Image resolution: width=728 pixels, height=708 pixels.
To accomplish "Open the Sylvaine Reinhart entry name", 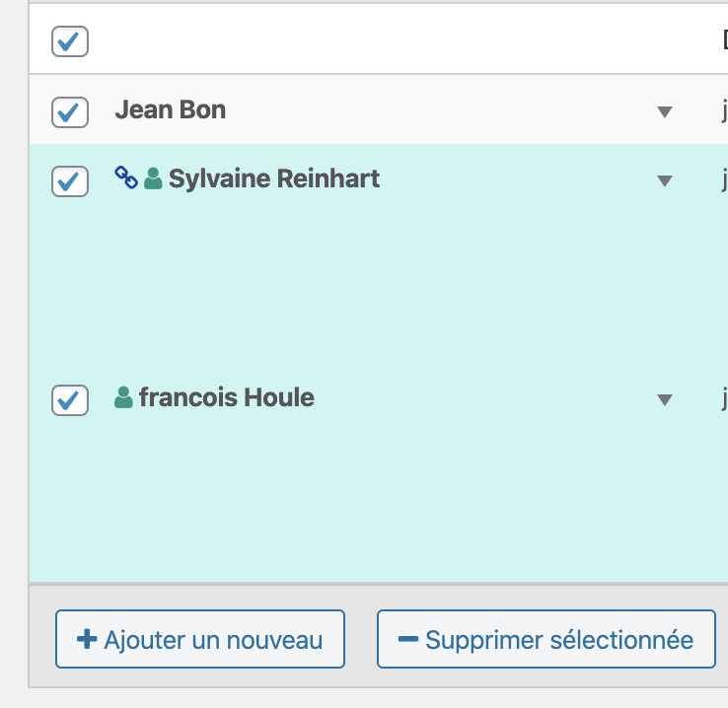I will pyautogui.click(x=274, y=179).
